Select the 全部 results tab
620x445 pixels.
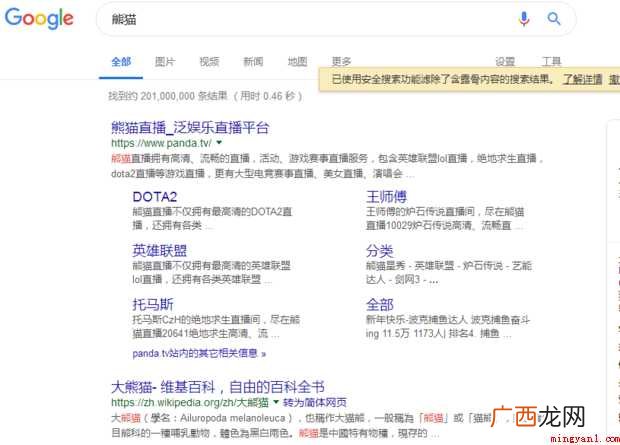click(x=121, y=62)
